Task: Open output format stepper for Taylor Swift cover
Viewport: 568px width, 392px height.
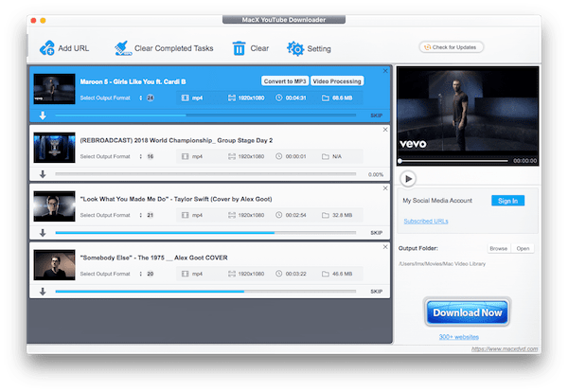Action: (140, 215)
